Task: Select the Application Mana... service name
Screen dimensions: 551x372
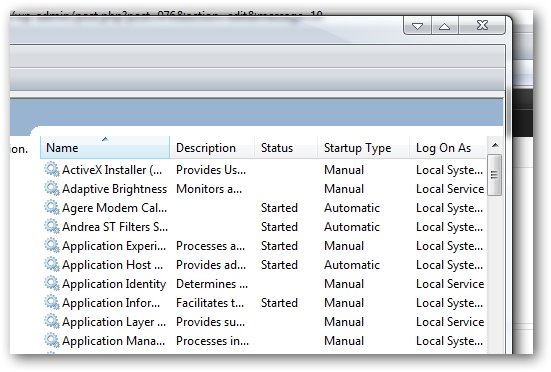Action: coord(114,341)
